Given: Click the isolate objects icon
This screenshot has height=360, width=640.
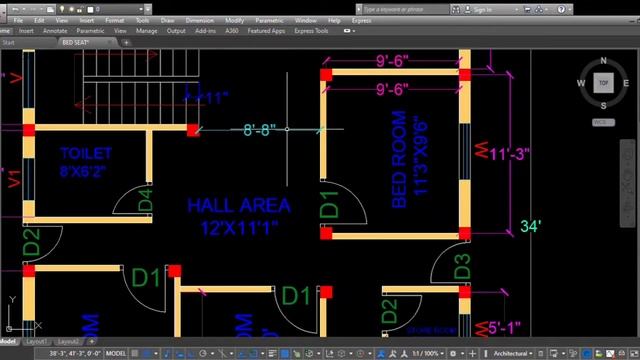Looking at the screenshot, I should pyautogui.click(x=573, y=353).
